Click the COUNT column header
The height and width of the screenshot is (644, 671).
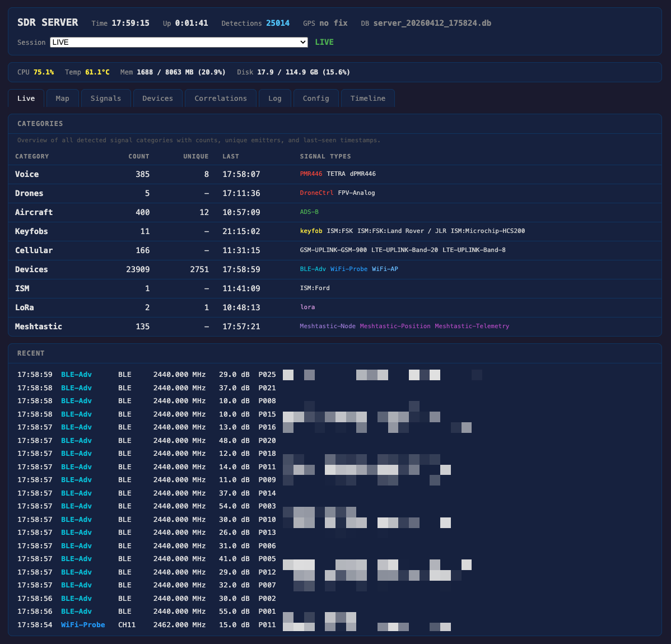click(x=139, y=157)
